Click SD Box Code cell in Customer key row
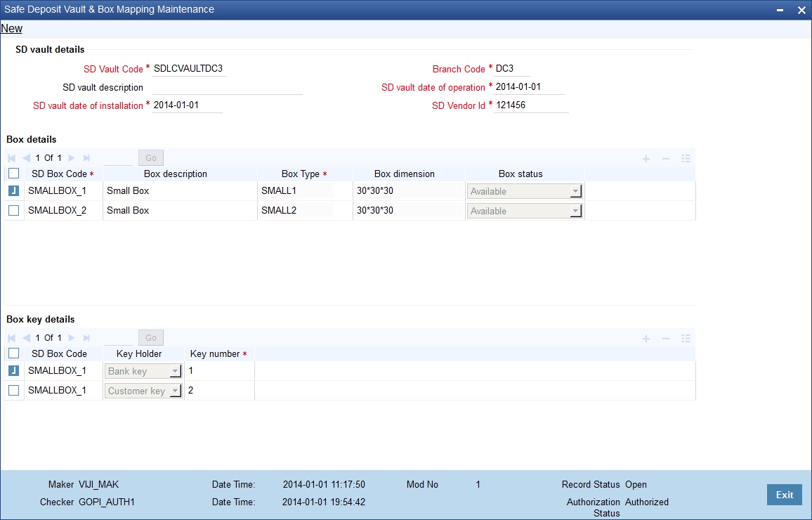The image size is (812, 520). point(63,390)
